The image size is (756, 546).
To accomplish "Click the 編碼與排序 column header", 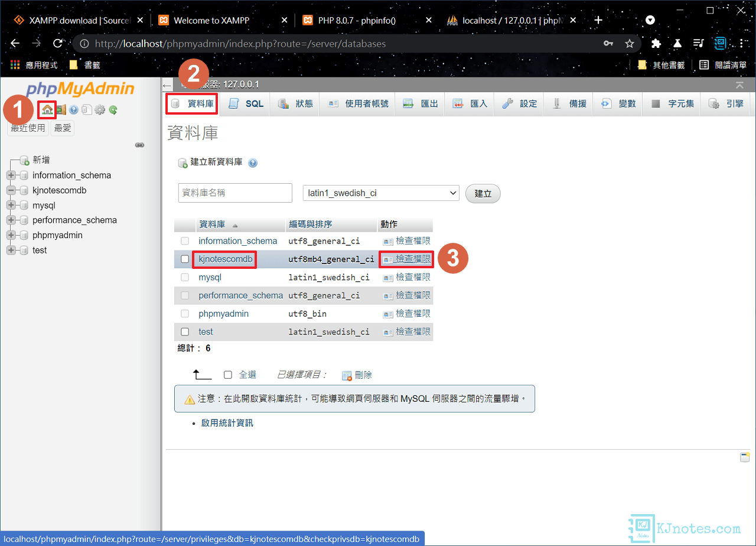I will click(310, 225).
